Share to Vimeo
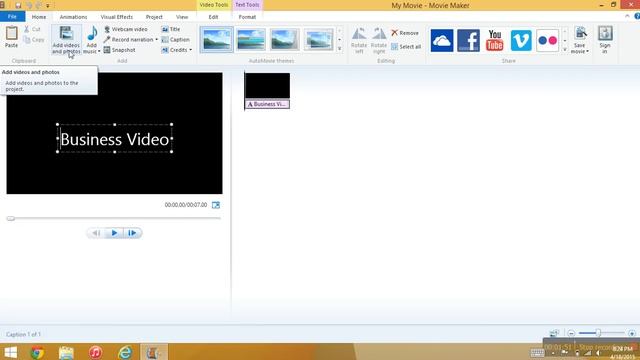Screen dimensions: 640x360 (521, 40)
